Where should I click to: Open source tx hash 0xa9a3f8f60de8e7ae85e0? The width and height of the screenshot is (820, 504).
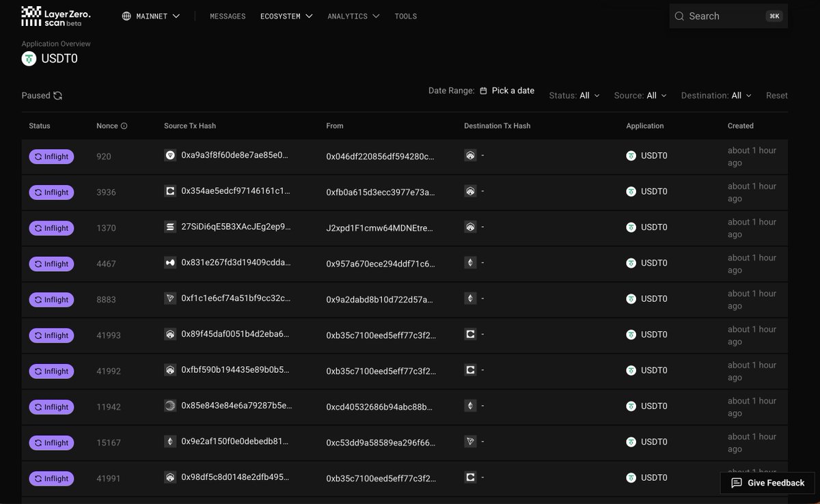[x=235, y=156]
